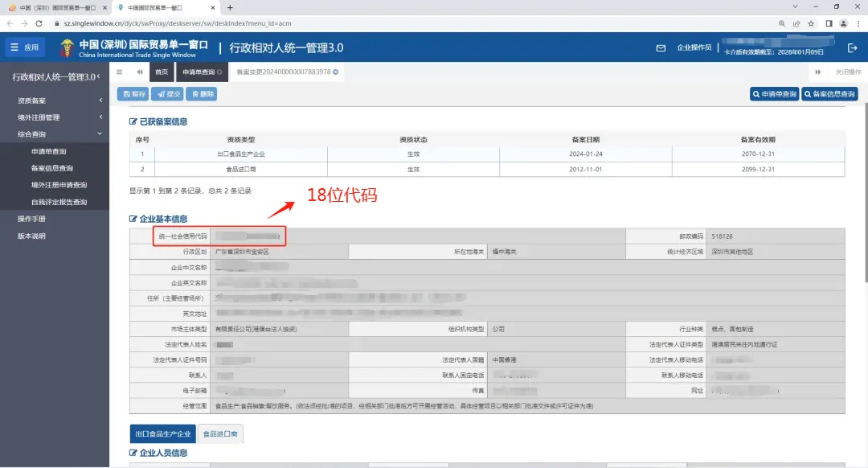
Task: Click the address bar URL
Action: (x=177, y=23)
